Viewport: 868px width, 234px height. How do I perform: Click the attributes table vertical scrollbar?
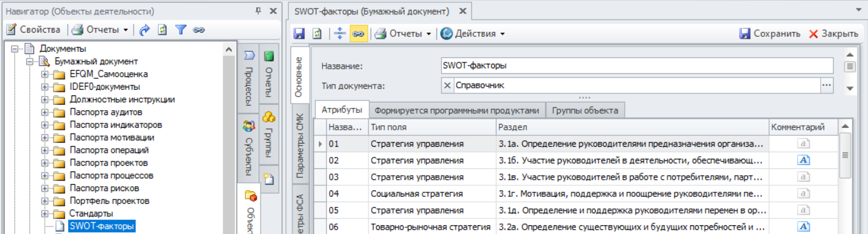[845, 172]
